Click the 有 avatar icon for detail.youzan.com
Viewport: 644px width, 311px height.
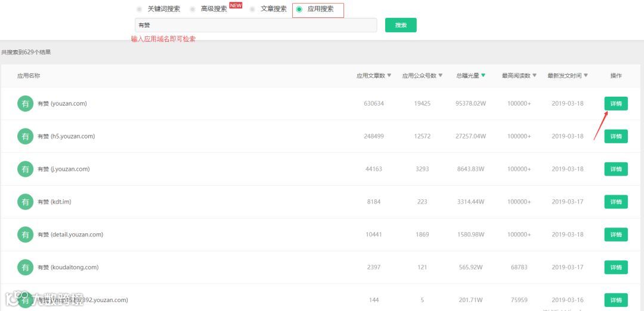click(26, 235)
